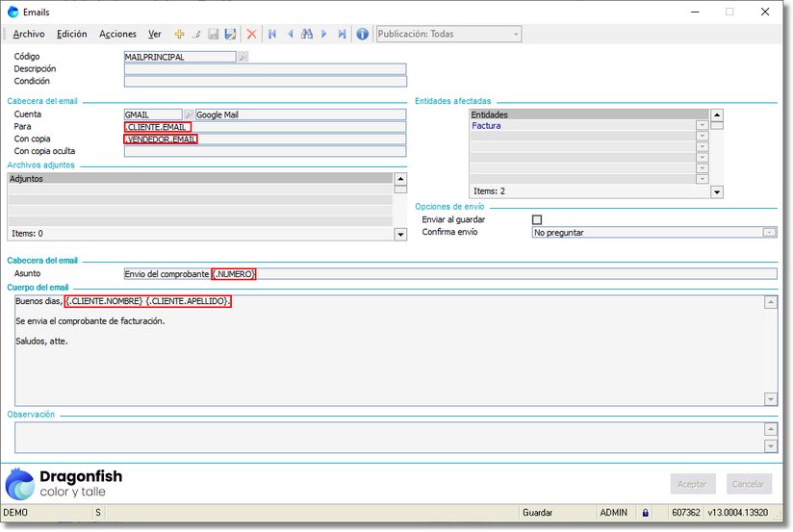
Task: Click the Aceptar button
Action: (x=692, y=484)
